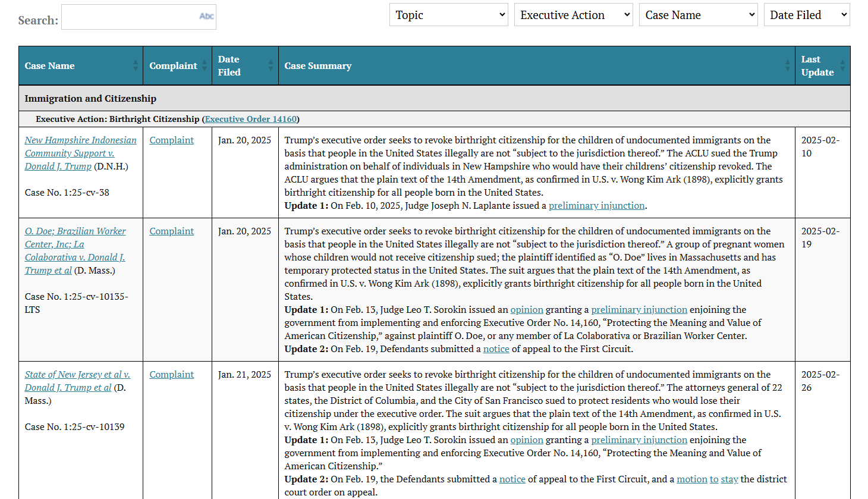This screenshot has width=868, height=499.
Task: Select Case No. 1:25-cv-10135-LTS text
Action: (x=77, y=303)
